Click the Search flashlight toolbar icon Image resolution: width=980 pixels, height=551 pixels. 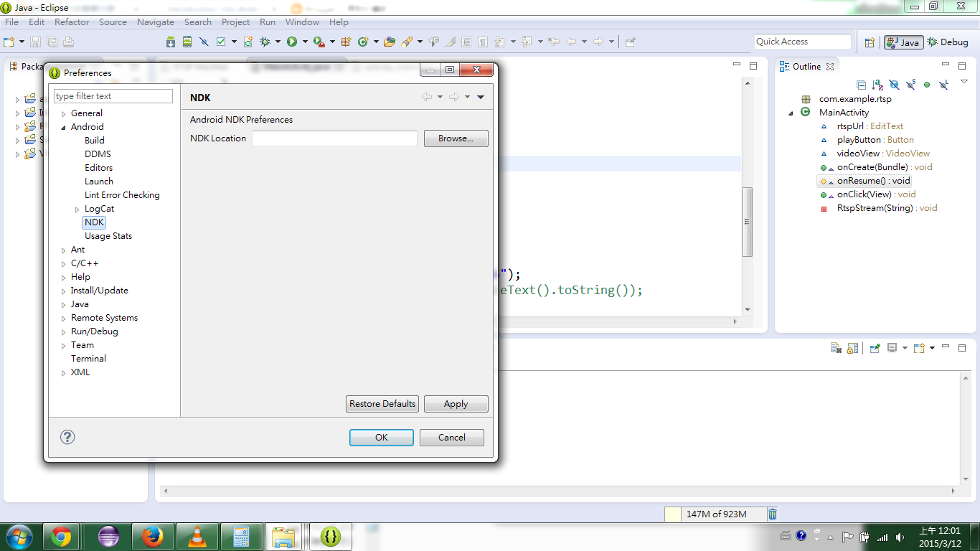click(407, 42)
